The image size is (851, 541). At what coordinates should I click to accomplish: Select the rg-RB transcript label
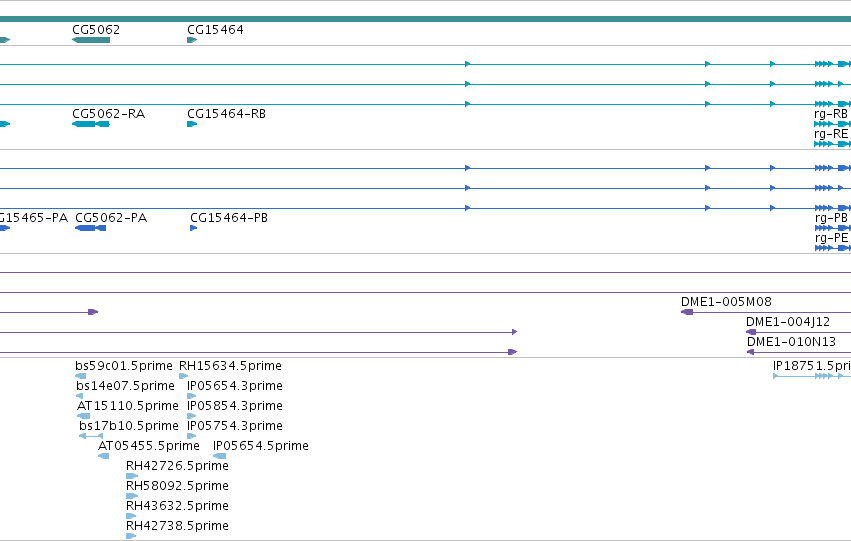831,113
